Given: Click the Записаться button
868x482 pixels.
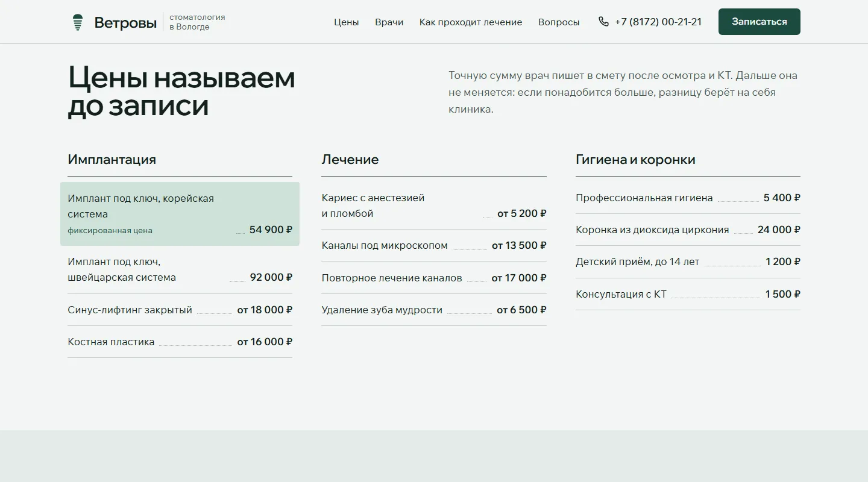Looking at the screenshot, I should pyautogui.click(x=759, y=22).
